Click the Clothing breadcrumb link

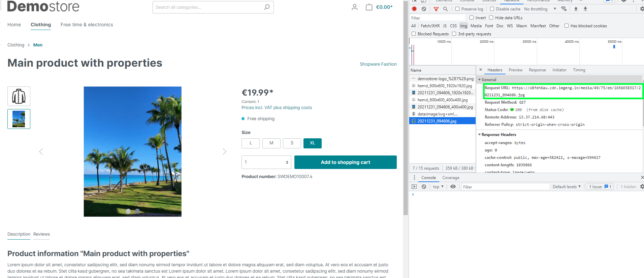(x=16, y=45)
